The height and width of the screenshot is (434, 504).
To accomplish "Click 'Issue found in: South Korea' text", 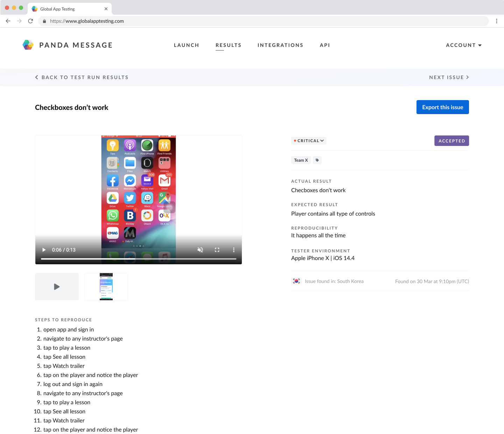I will (334, 281).
